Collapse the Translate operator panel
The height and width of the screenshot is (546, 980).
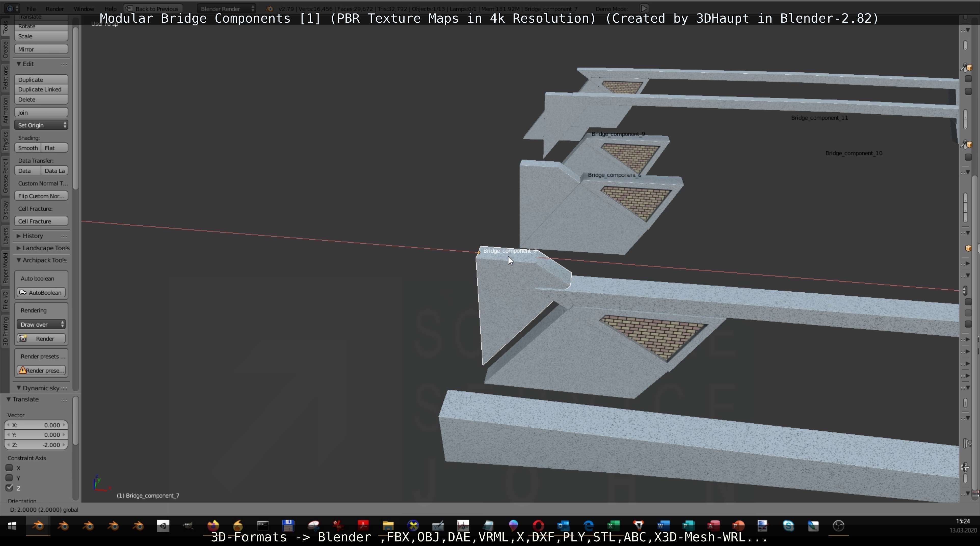[9, 399]
